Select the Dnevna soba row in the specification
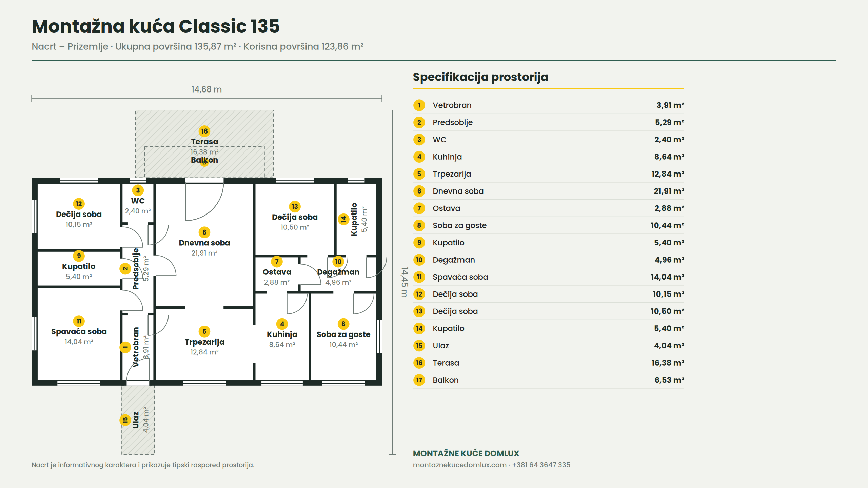Image resolution: width=868 pixels, height=488 pixels. click(548, 191)
